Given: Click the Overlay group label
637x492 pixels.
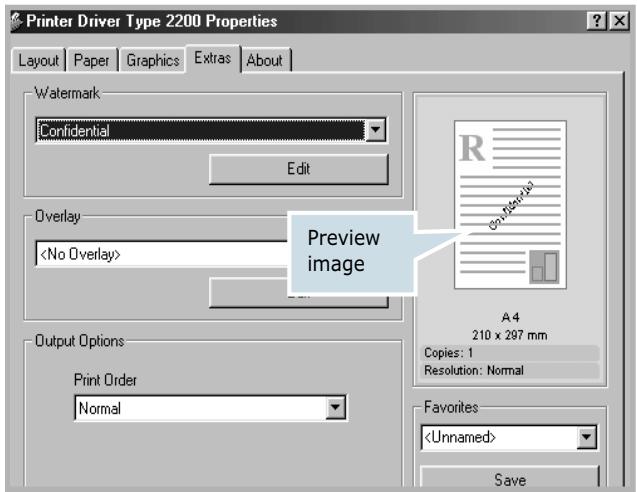Looking at the screenshot, I should pyautogui.click(x=58, y=216).
